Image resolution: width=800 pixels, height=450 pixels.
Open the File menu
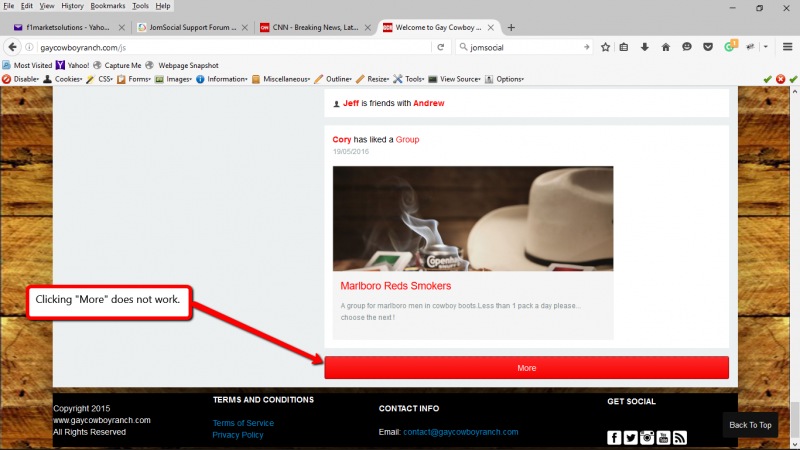9,6
